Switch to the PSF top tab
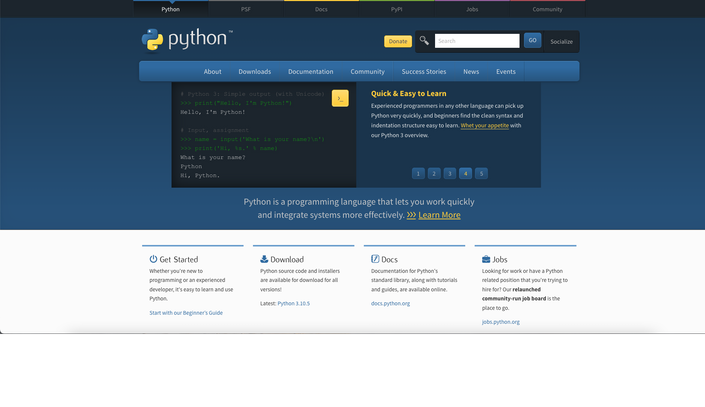 245,9
